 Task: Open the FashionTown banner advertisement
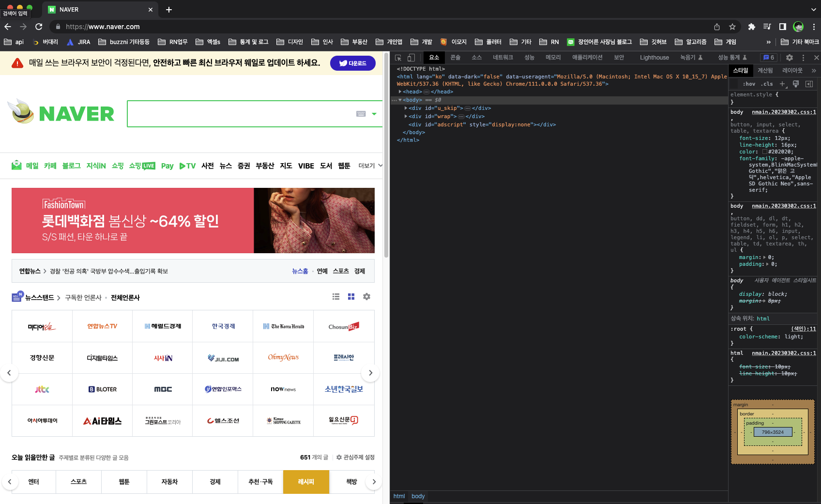click(193, 220)
